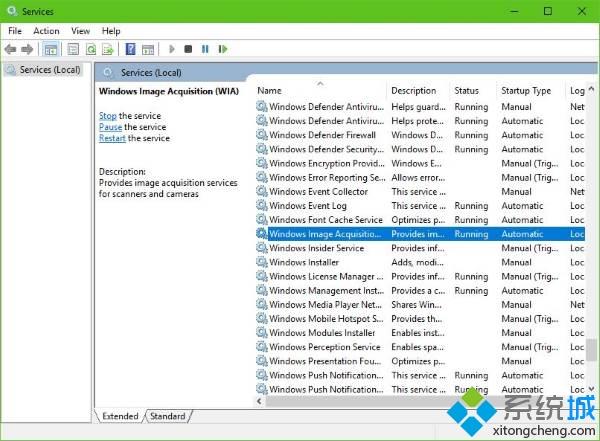
Task: Click gear icon of Windows Insider Service
Action: [x=262, y=248]
